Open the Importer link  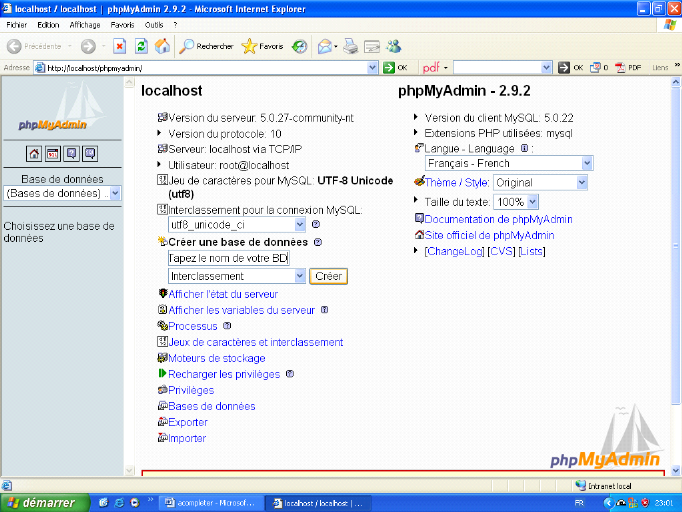pyautogui.click(x=187, y=438)
